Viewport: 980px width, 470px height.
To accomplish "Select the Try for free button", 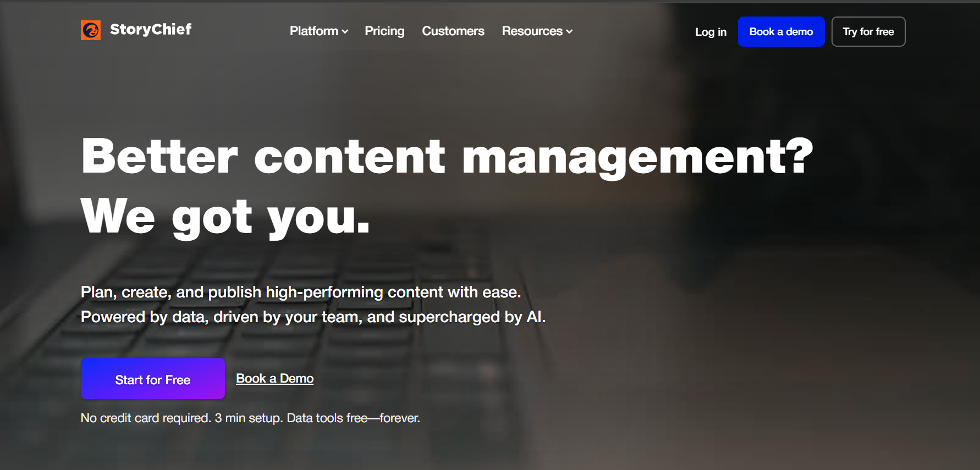I will [x=868, y=32].
